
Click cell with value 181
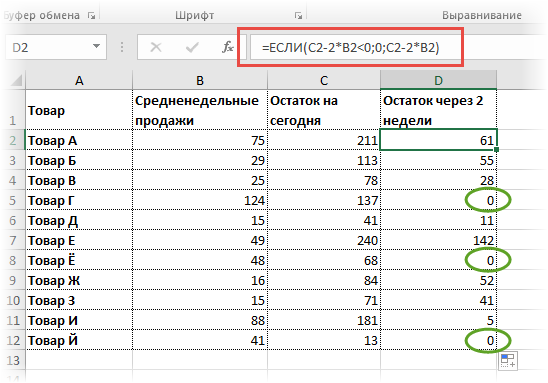[x=324, y=320]
